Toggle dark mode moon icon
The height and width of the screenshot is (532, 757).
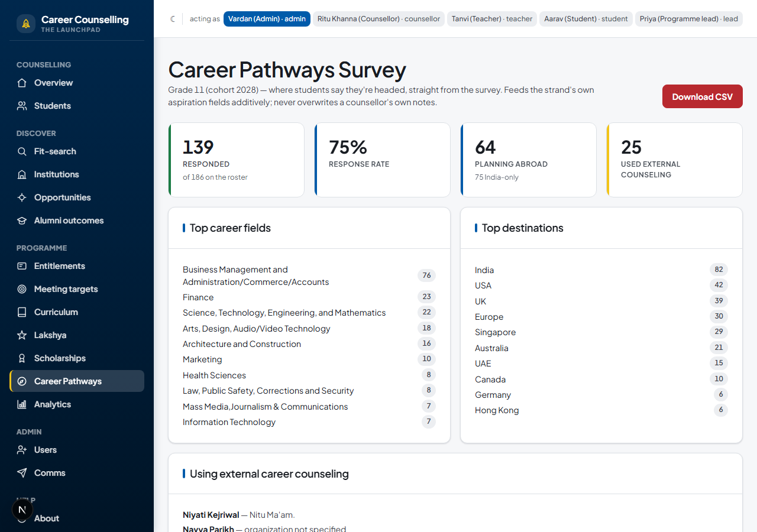point(173,19)
